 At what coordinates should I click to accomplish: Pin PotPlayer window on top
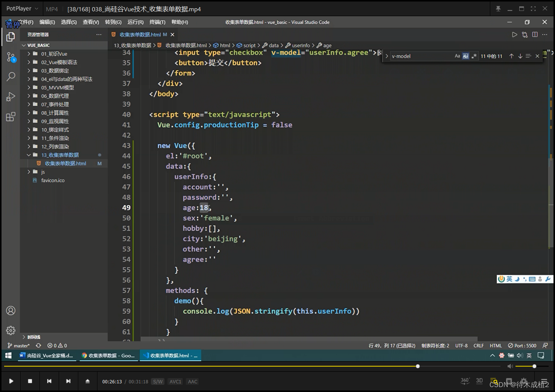(x=498, y=9)
